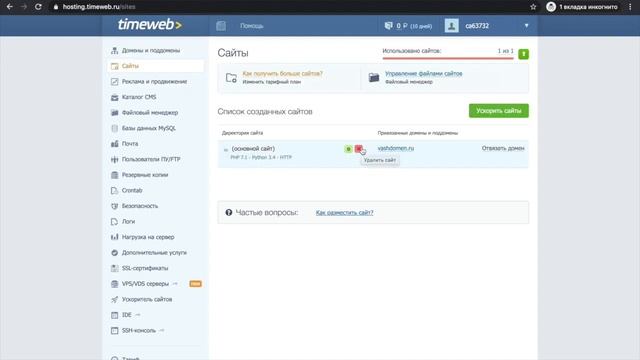The height and width of the screenshot is (360, 640).
Task: Open Файловый менеджер sidebar item
Action: tap(150, 113)
